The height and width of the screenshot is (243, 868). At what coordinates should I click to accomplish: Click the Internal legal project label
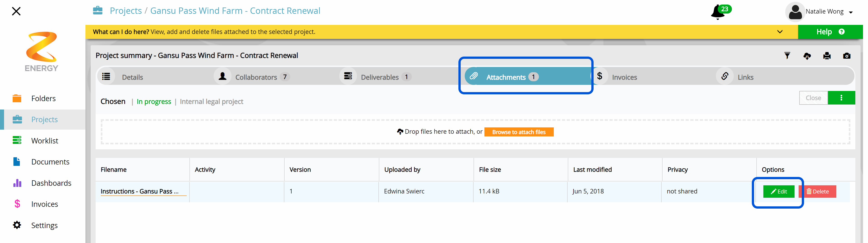coord(211,101)
